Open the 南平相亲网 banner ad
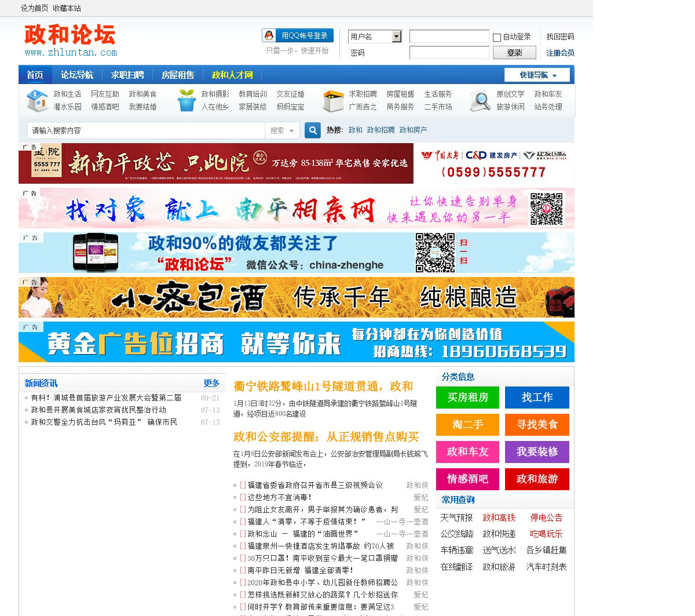 tap(297, 208)
